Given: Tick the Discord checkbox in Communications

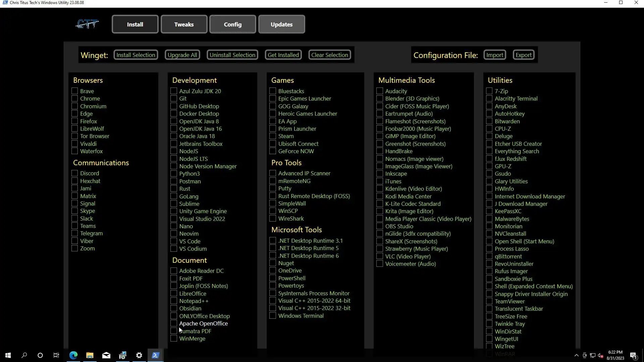Looking at the screenshot, I should tap(75, 173).
